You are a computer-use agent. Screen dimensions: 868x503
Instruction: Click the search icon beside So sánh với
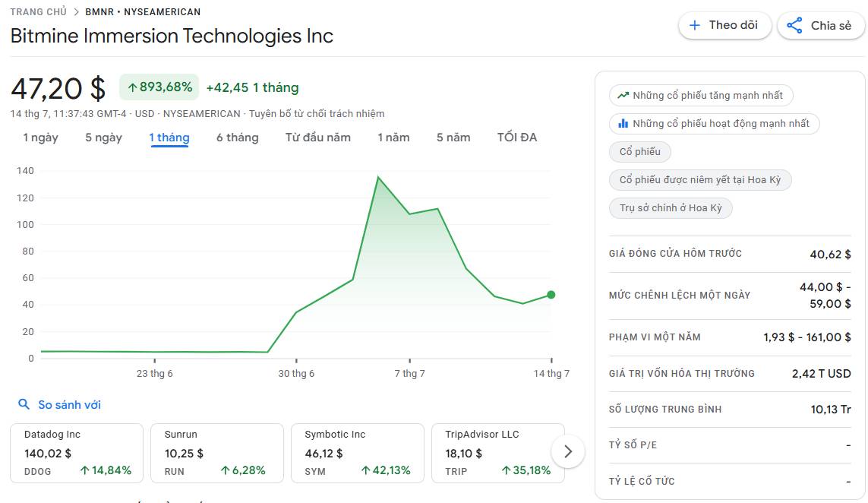[x=24, y=403]
